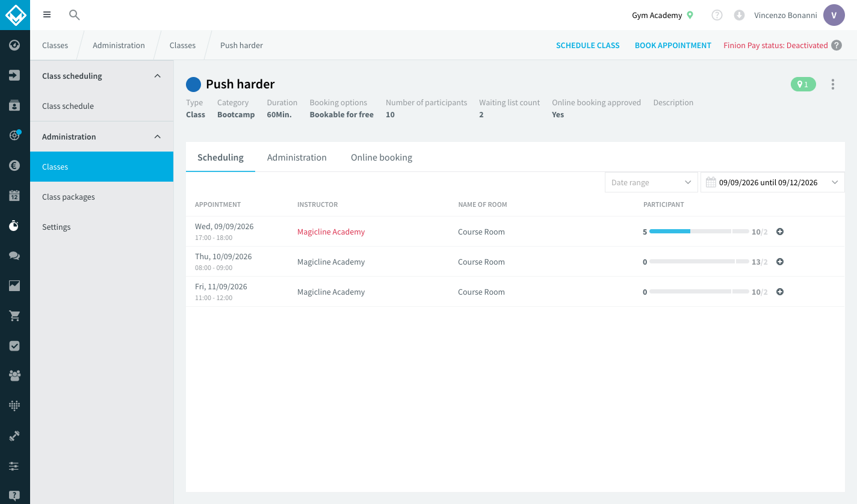This screenshot has width=857, height=504.
Task: Click the APPOINTMENT column header
Action: [x=218, y=204]
